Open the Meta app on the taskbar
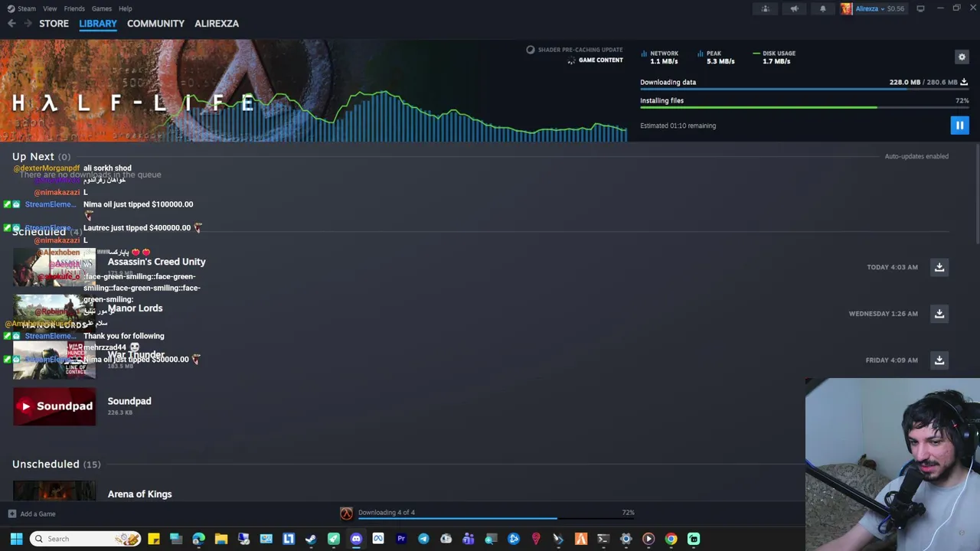The height and width of the screenshot is (551, 980). tap(378, 539)
